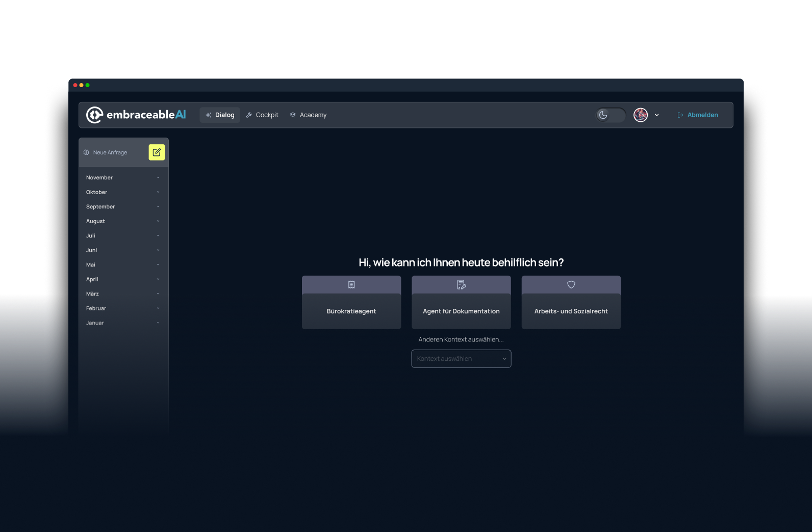Click the shield icon for Arbeits- und Sozialrecht
The image size is (812, 532).
(571, 285)
